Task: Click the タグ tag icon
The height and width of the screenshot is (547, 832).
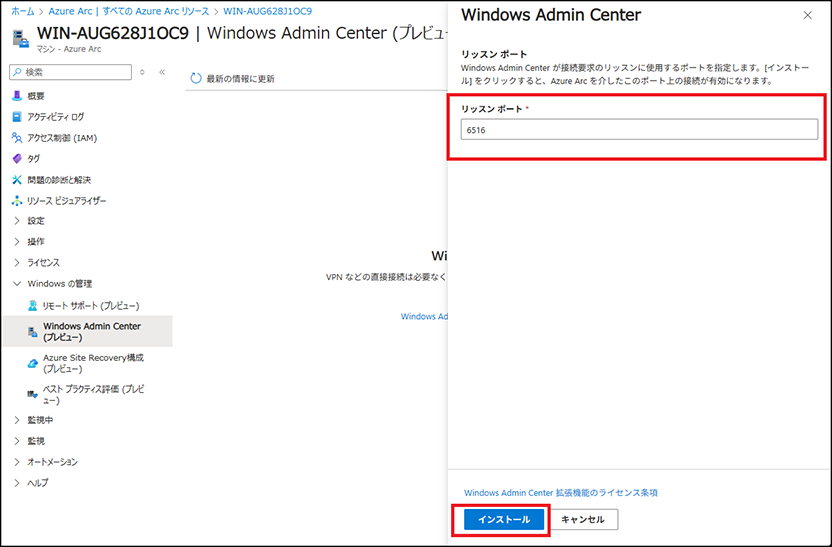Action: click(x=17, y=159)
